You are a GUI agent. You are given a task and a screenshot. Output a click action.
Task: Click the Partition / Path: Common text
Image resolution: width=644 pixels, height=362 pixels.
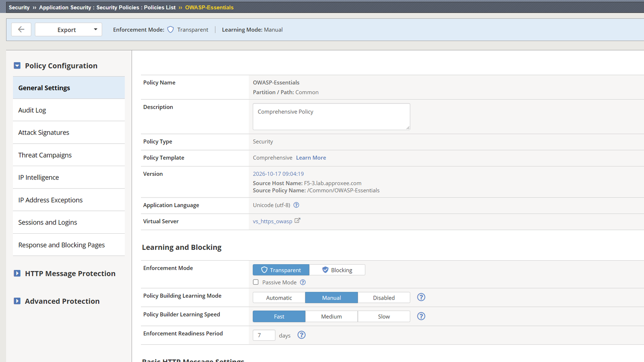tap(286, 92)
